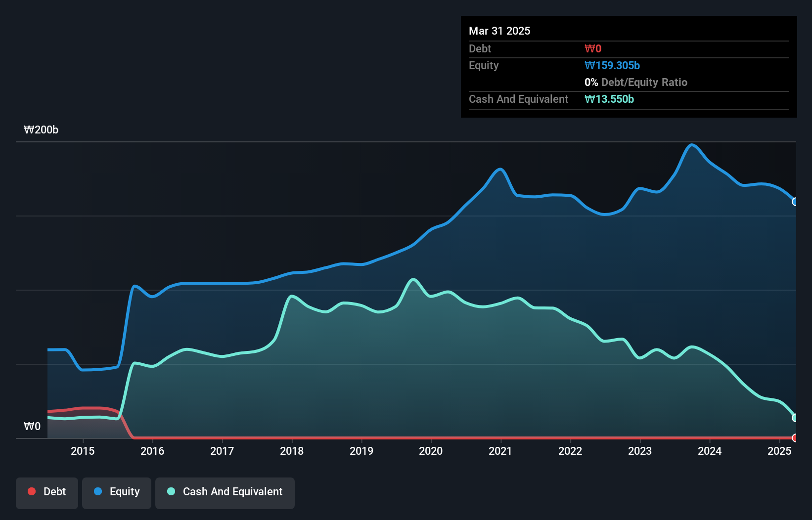Click the 2022 x-axis label

570,451
